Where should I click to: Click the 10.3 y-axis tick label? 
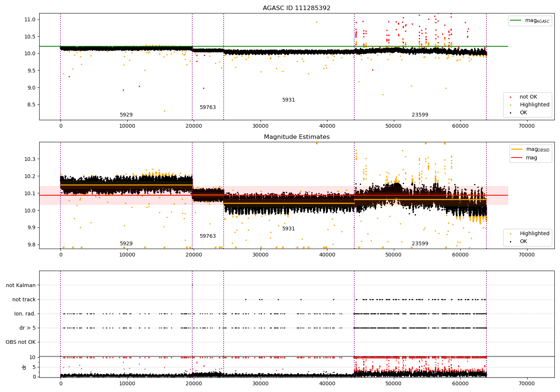pos(31,159)
